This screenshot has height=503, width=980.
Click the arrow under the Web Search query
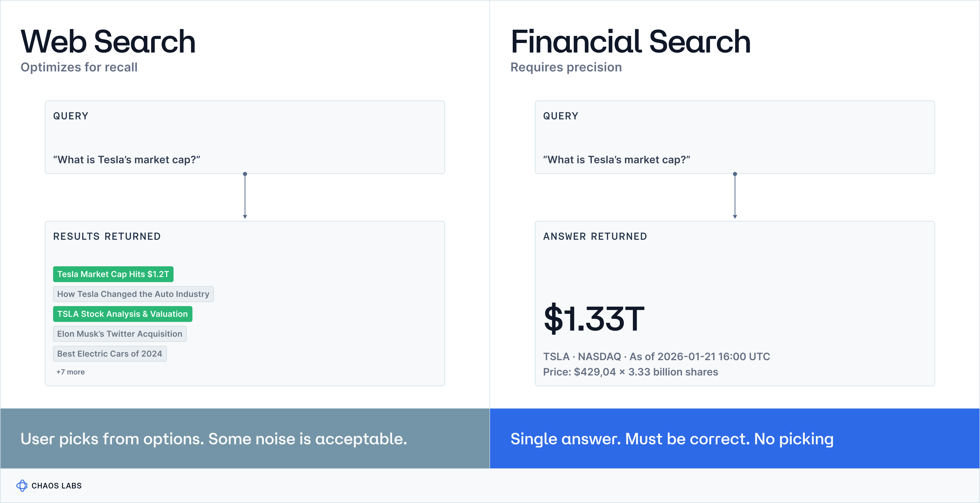pos(245,196)
